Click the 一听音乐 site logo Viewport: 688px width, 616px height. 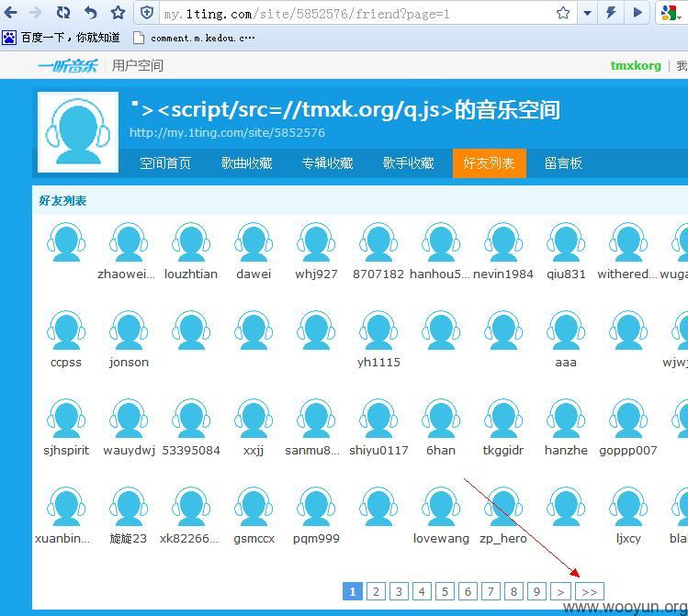68,66
